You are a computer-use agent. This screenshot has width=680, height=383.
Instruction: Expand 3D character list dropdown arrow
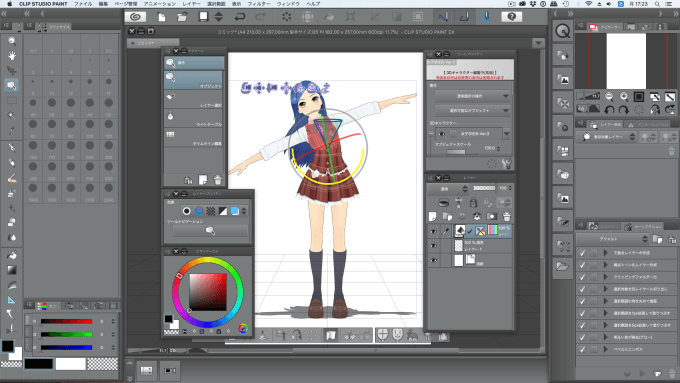tap(507, 134)
